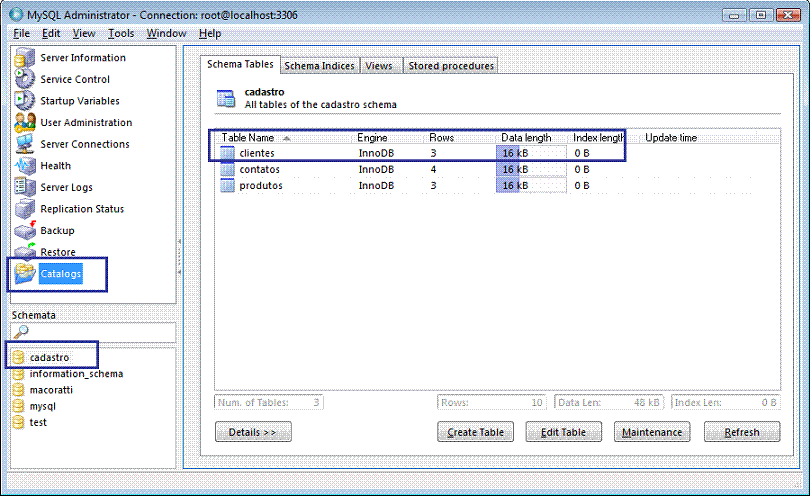
Task: Click the Data Len 48 kB field
Action: 609,402
